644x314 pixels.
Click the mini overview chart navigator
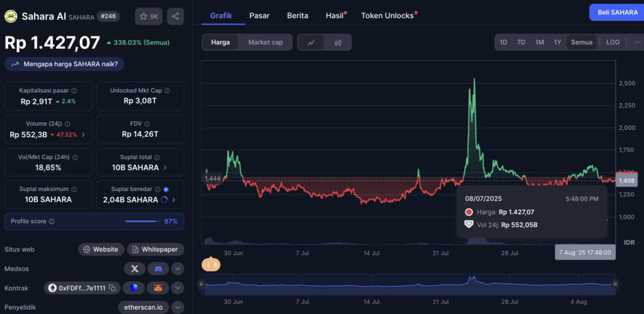[x=408, y=284]
